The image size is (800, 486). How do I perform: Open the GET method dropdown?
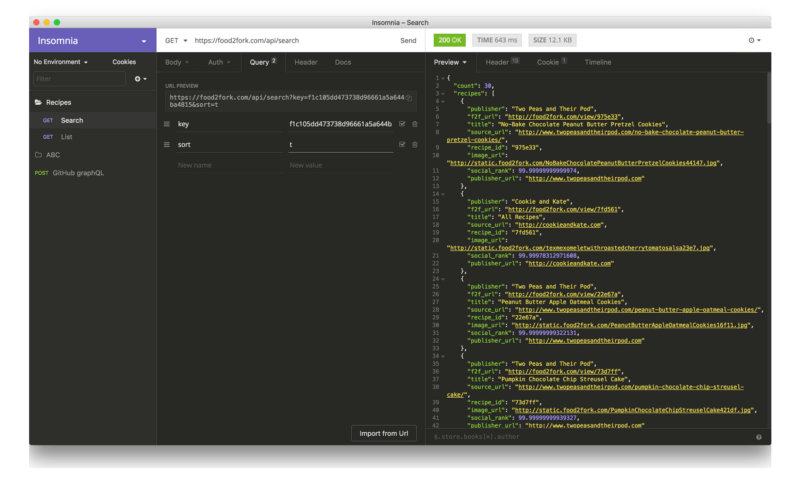174,40
